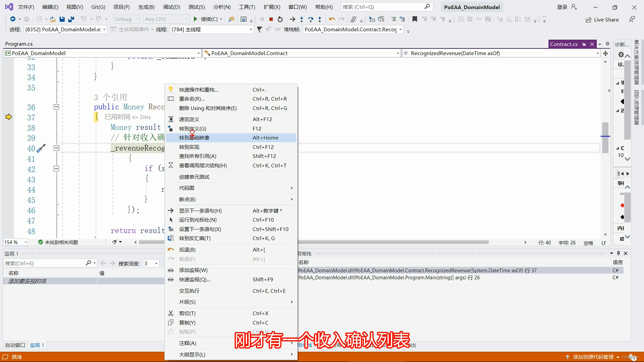Screen dimensions: 644x362
Task: Select Copy in context menu
Action: 231,323
